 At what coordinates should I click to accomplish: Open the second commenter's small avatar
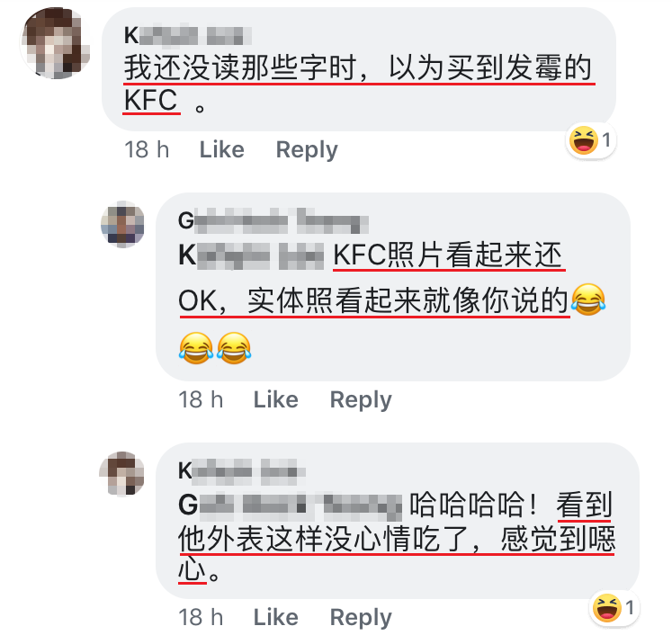[x=122, y=225]
